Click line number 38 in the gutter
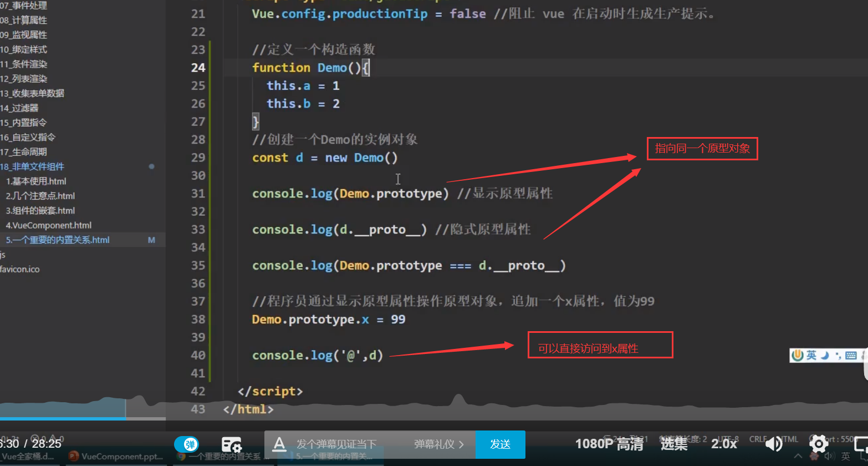Image resolution: width=868 pixels, height=466 pixels. click(x=198, y=320)
